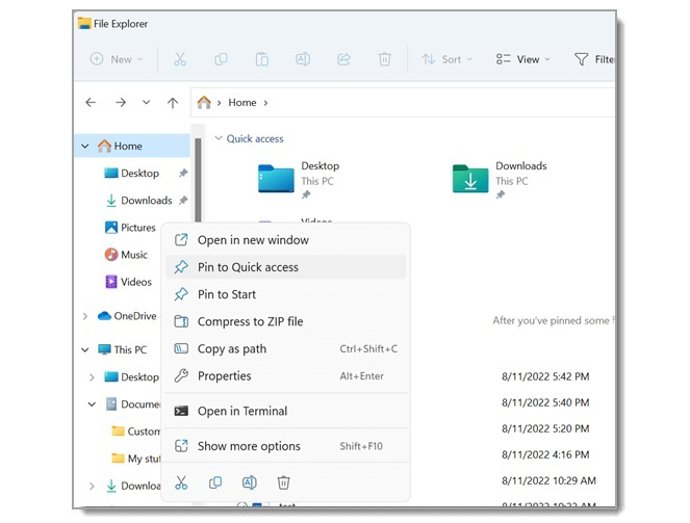Click the Filter button in the toolbar
This screenshot has height=523, width=690.
(x=594, y=59)
